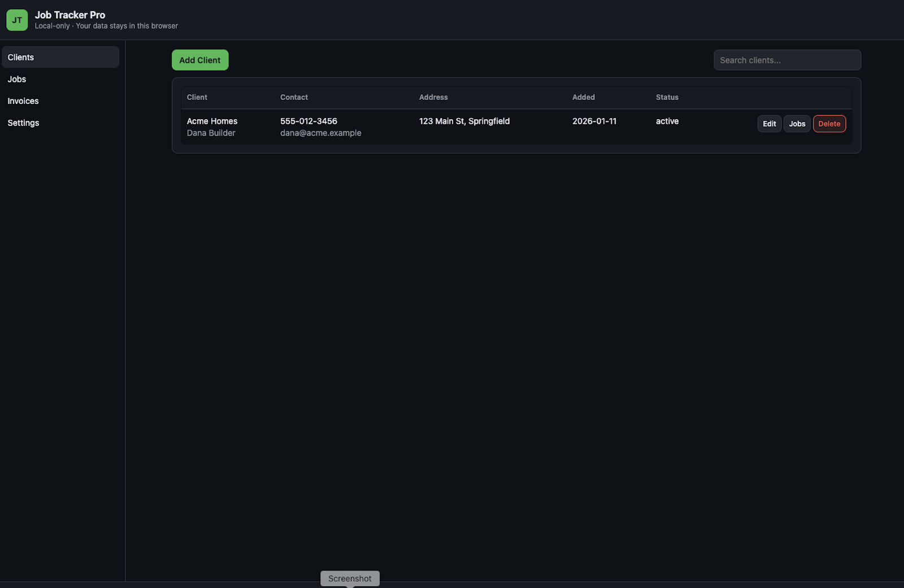The height and width of the screenshot is (588, 904).
Task: Sort by the Address column header
Action: (433, 97)
